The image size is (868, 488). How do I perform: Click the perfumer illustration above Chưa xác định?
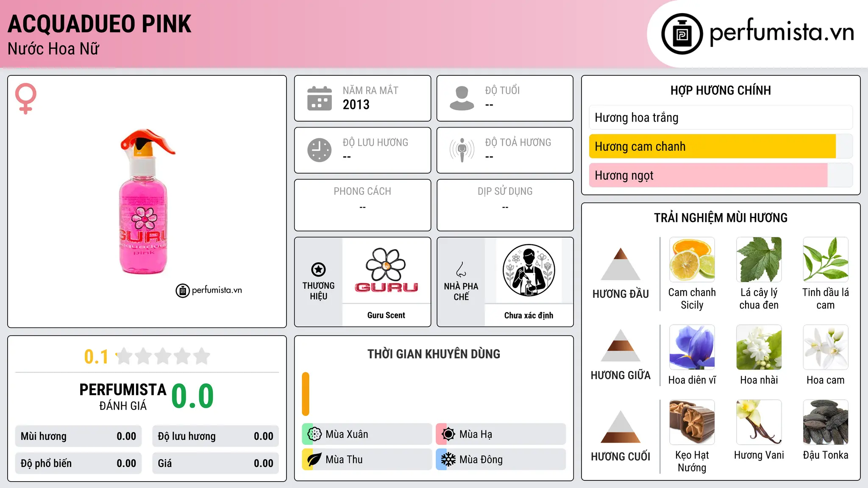529,270
